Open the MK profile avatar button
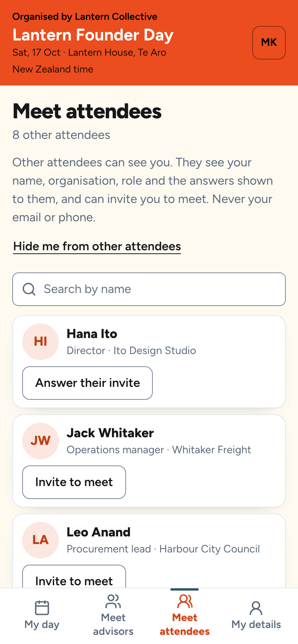This screenshot has width=298, height=644. (269, 43)
